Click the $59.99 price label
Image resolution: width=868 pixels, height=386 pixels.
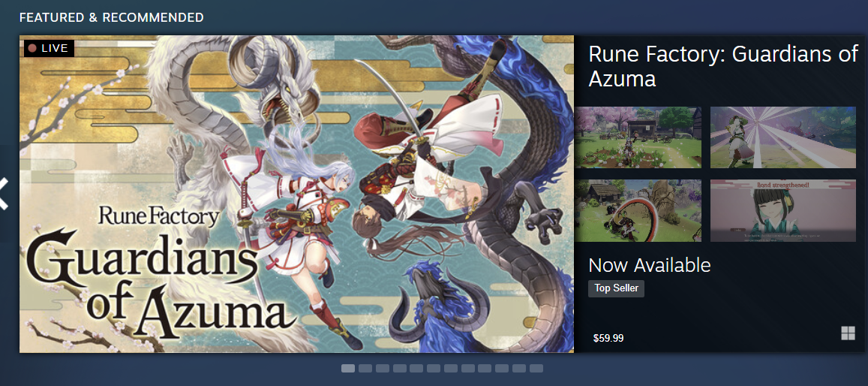point(608,338)
